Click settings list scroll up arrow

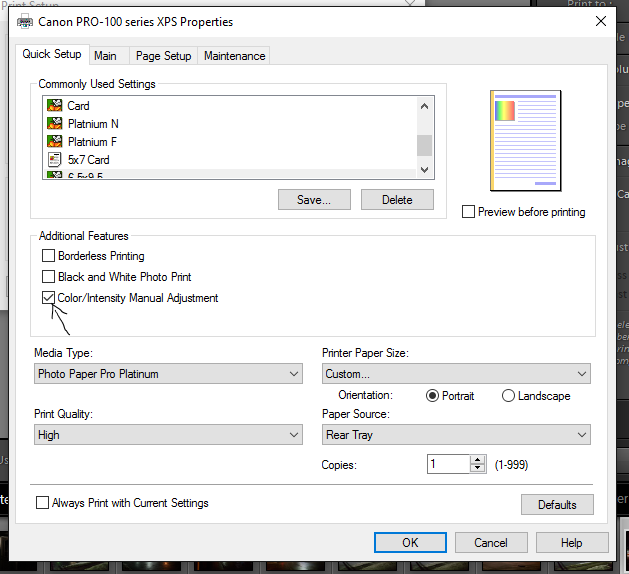click(424, 106)
